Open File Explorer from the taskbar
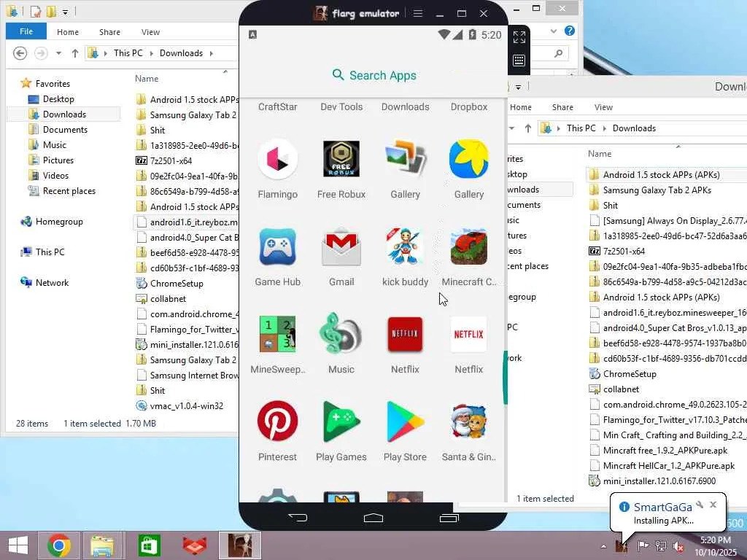Viewport: 747px width, 560px height. 102,545
